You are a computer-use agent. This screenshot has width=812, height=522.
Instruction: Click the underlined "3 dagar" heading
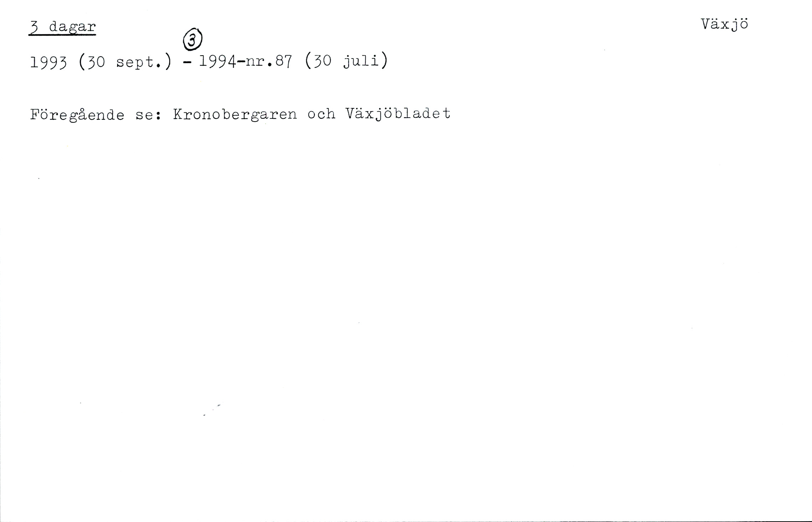(x=62, y=27)
